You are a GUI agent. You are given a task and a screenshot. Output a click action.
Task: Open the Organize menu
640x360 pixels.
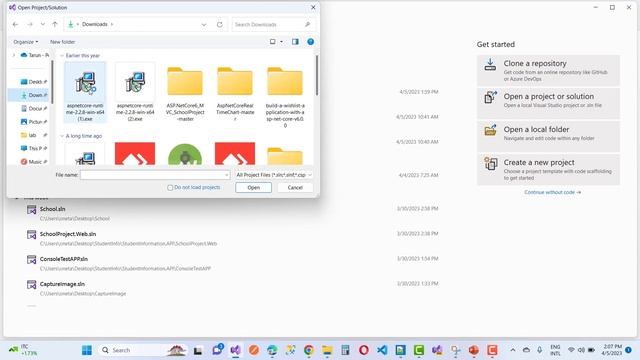pyautogui.click(x=26, y=42)
